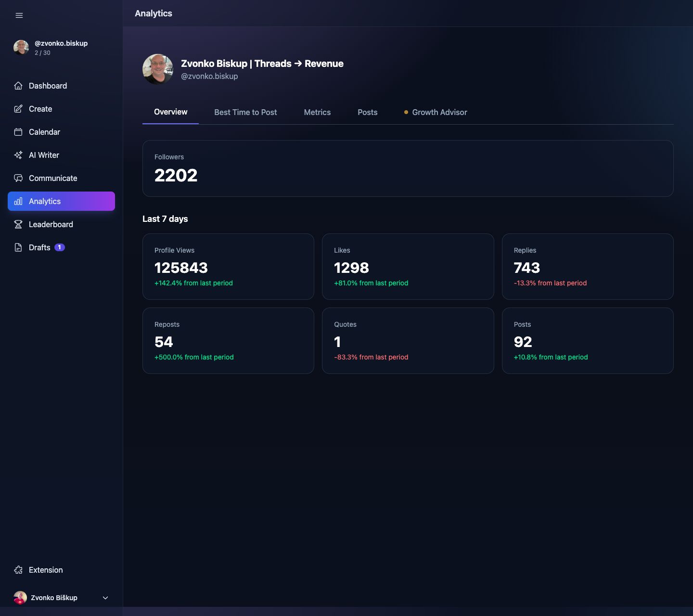The width and height of the screenshot is (693, 616).
Task: Open the AI Writer section
Action: (61, 155)
